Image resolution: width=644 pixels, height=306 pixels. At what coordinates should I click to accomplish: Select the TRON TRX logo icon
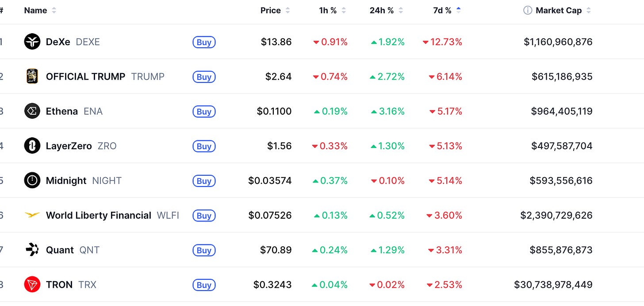pos(32,284)
